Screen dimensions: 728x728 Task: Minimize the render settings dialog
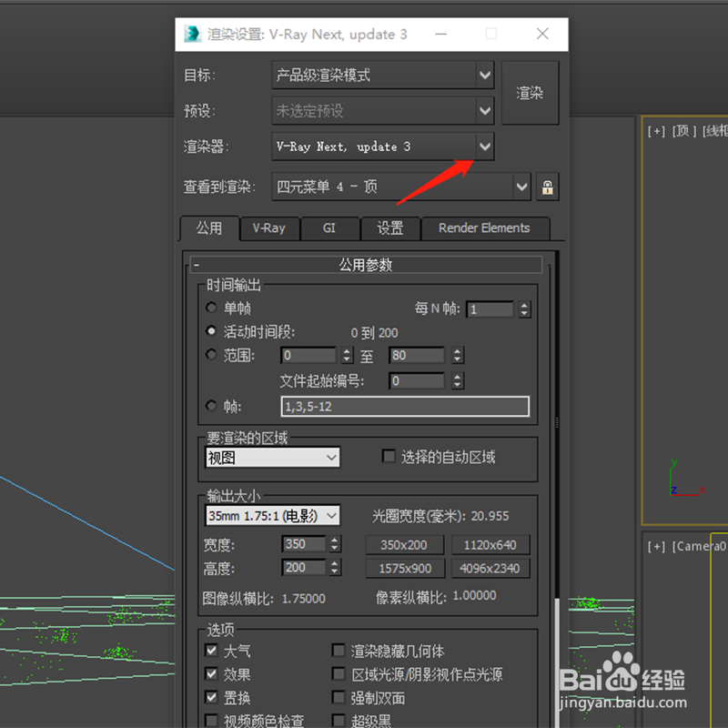coord(441,34)
